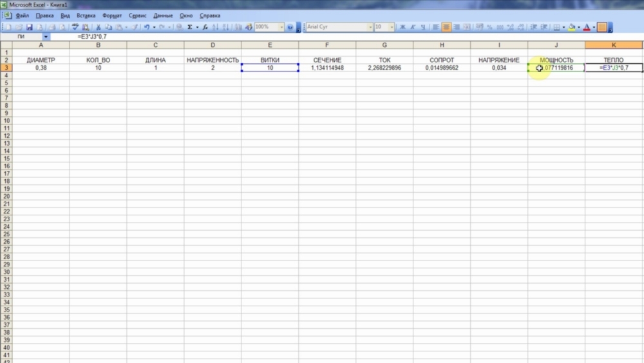
Task: Apply Percent style icon
Action: [490, 26]
